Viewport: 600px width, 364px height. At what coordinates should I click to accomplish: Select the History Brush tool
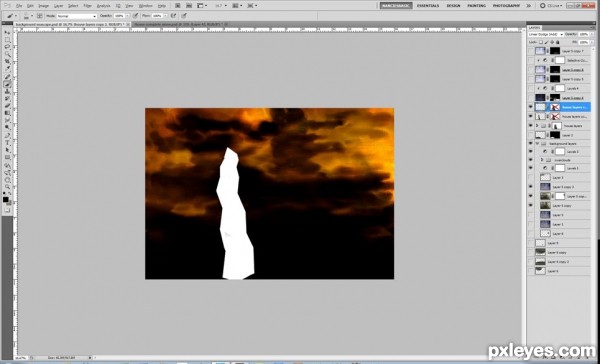[x=7, y=99]
